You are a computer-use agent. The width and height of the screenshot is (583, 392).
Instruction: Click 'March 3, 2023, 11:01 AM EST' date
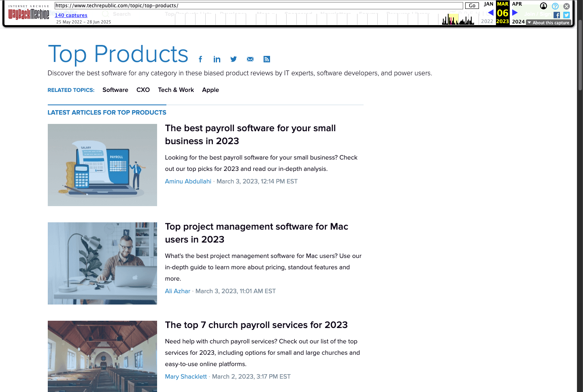236,291
